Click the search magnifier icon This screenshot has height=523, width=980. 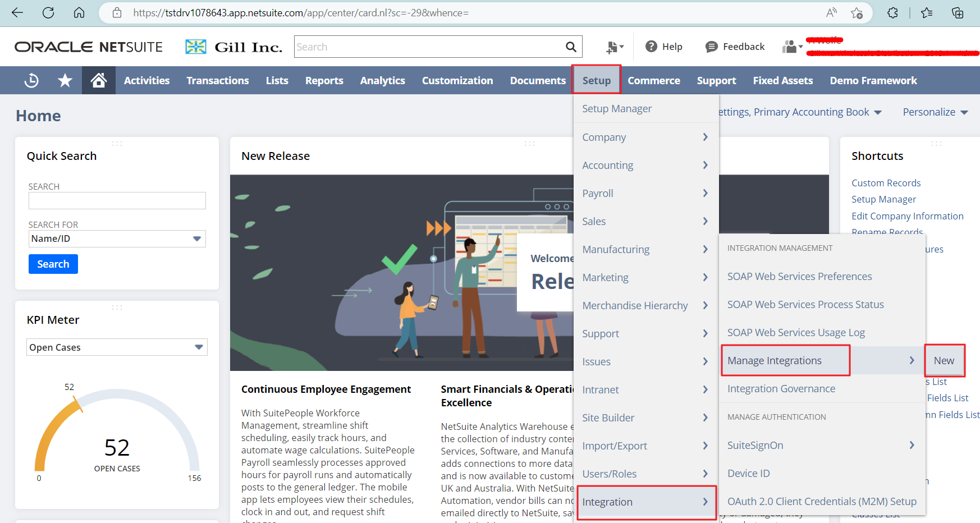coord(571,47)
